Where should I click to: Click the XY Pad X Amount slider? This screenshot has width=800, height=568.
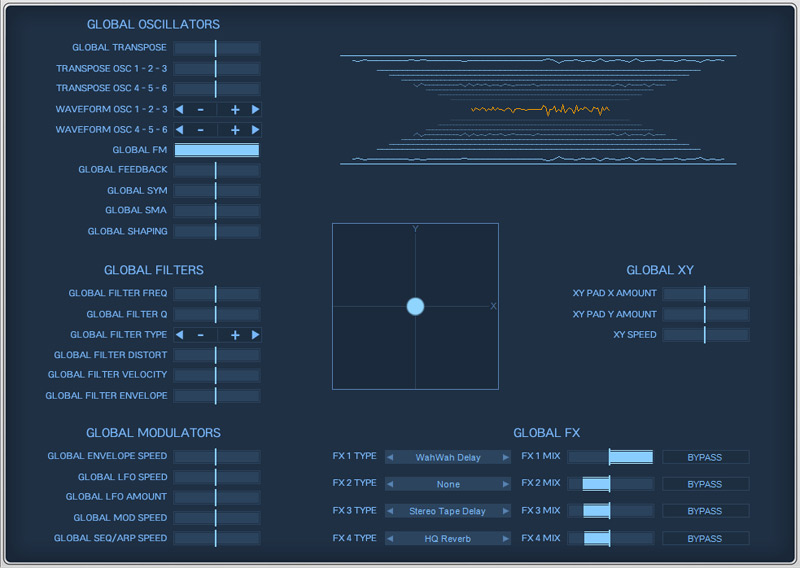click(x=705, y=294)
